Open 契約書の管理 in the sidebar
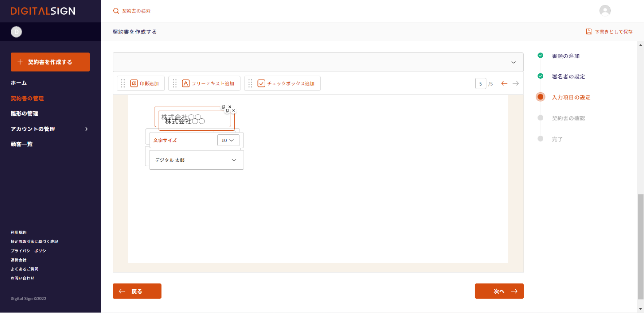The image size is (644, 313). 27,99
